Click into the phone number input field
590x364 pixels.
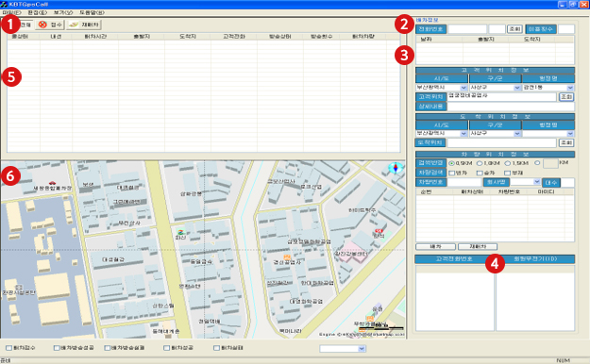tap(467, 29)
